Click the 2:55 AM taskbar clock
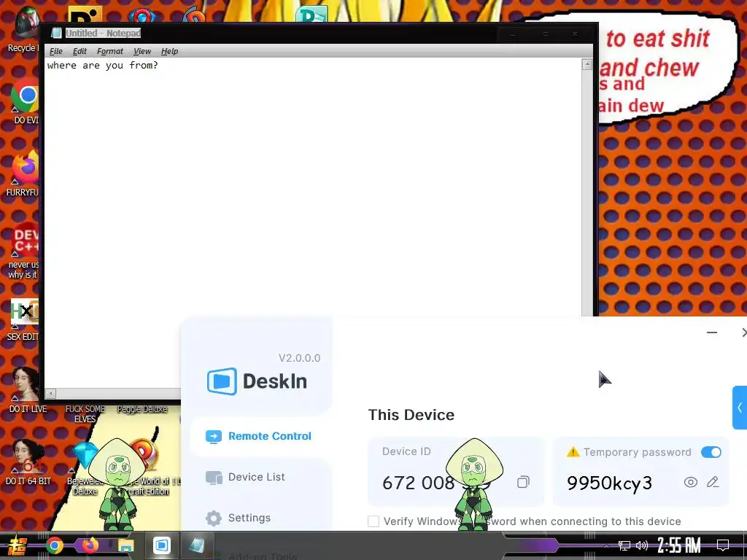The image size is (747, 560). coord(679,545)
